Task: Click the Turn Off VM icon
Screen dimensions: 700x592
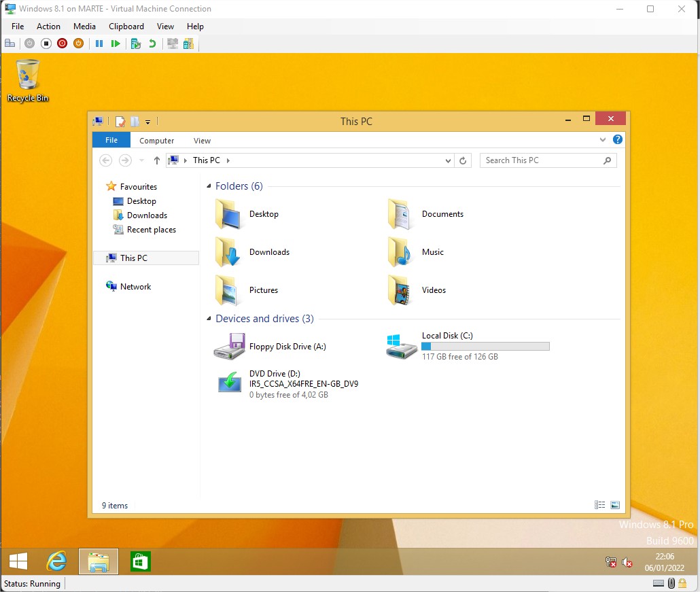Action: pyautogui.click(x=46, y=43)
